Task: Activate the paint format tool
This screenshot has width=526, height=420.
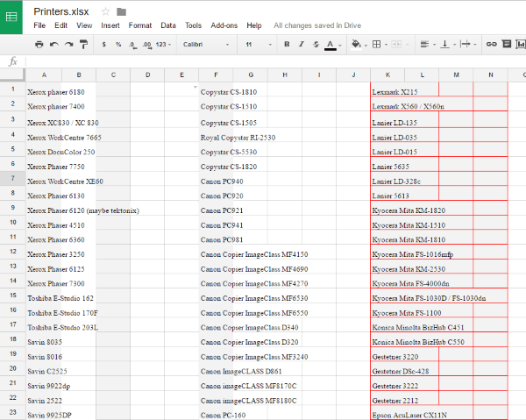Action: (83, 44)
